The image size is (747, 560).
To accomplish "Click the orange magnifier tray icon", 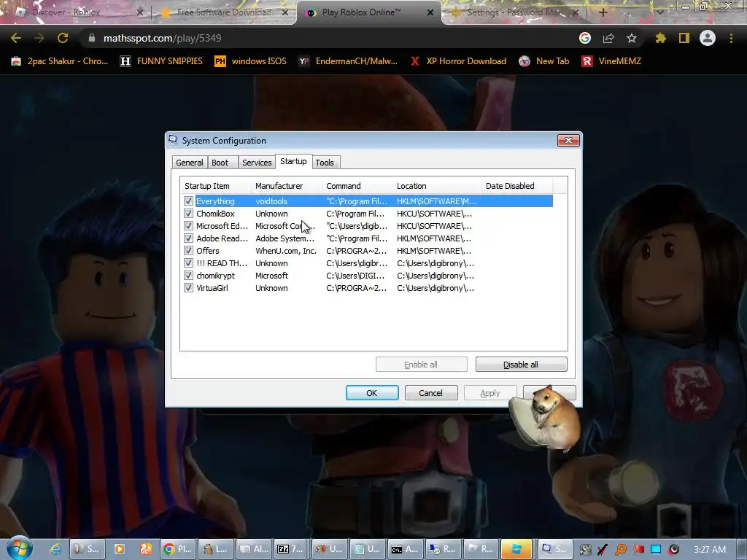I will point(621,549).
